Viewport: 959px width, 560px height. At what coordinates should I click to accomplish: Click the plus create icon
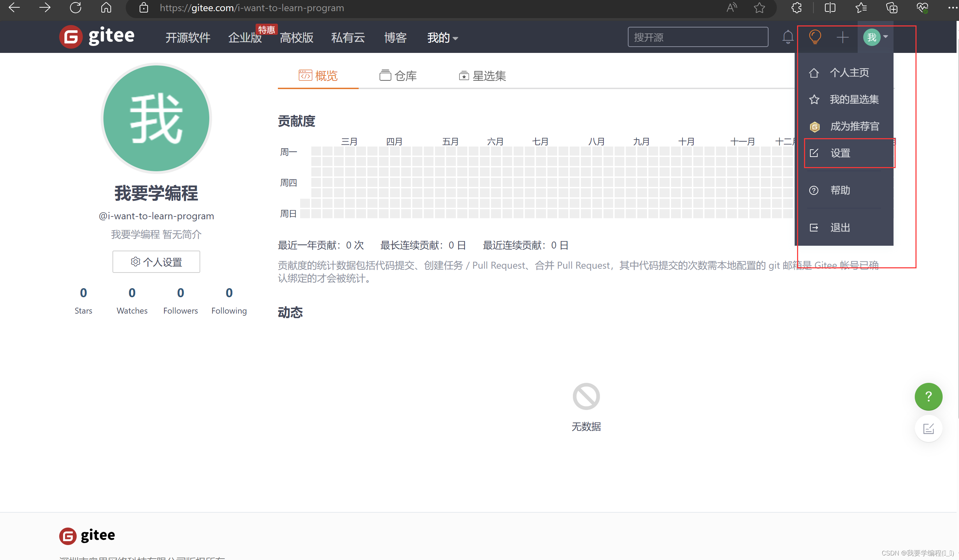click(843, 37)
